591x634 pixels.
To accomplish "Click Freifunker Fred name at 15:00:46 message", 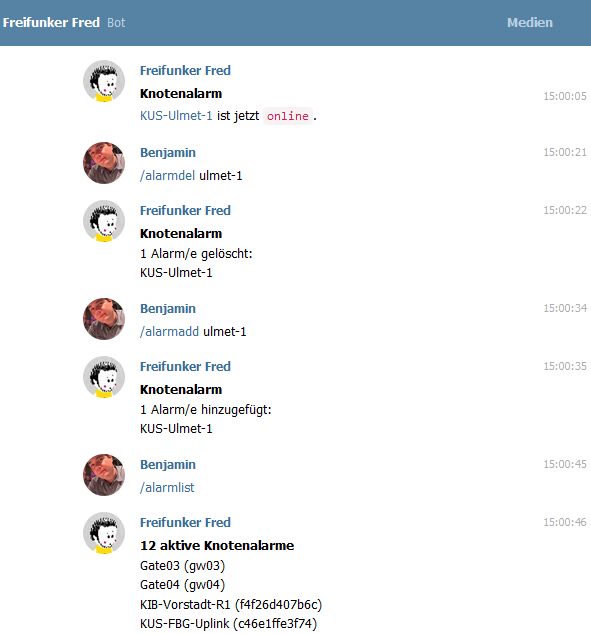I will pos(185,523).
